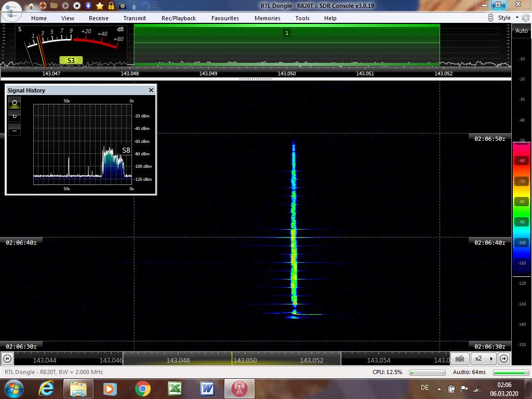Screen dimensions: 532x399
Task: Open the Receive ribbon tab
Action: [99, 18]
